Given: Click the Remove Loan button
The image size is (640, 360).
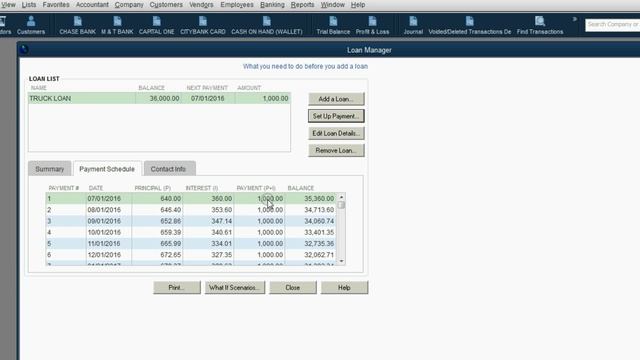Looking at the screenshot, I should click(x=336, y=150).
